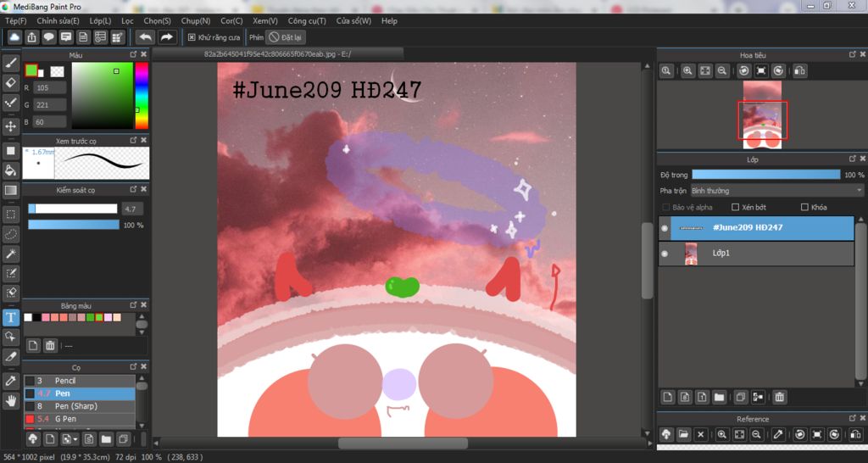Click eyedropper icon in Reference panel
Viewport: 868px width, 463px height.
coord(778,435)
